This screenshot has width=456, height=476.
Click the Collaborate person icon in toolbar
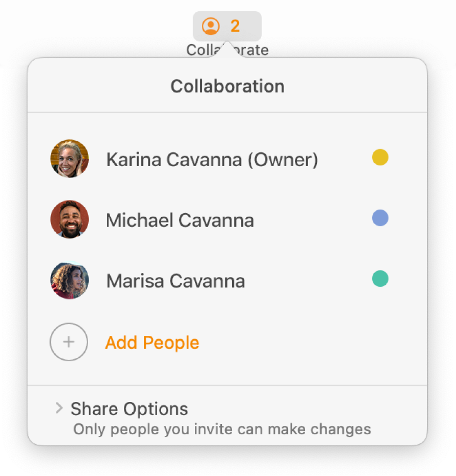click(211, 26)
